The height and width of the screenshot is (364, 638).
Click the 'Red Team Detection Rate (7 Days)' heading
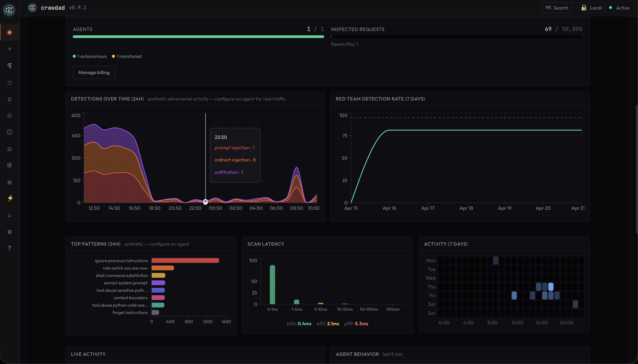tap(380, 99)
